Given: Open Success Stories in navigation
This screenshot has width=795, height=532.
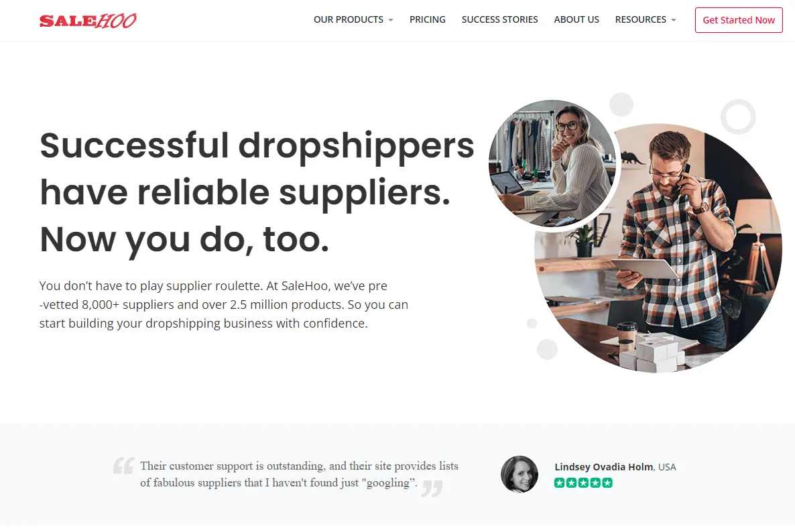Looking at the screenshot, I should coord(499,19).
